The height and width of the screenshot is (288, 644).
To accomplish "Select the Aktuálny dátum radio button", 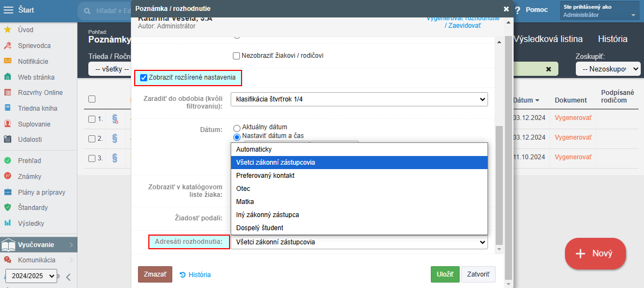I will tap(237, 127).
